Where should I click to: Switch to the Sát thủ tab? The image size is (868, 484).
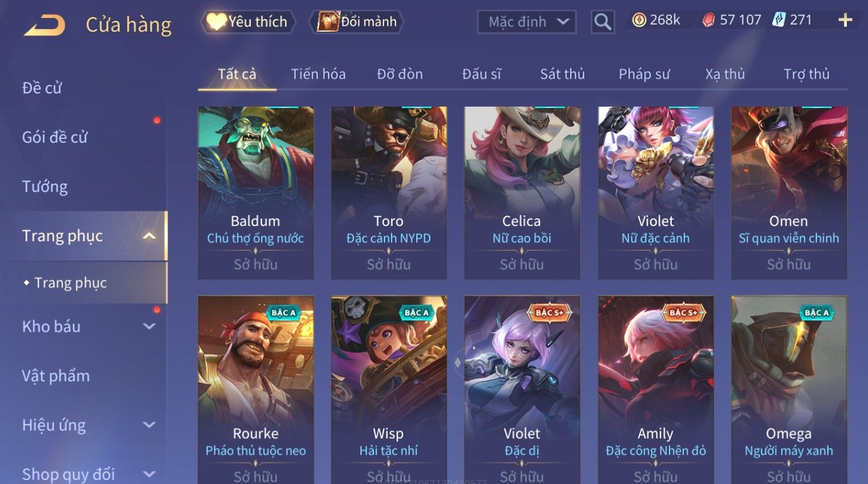point(562,74)
